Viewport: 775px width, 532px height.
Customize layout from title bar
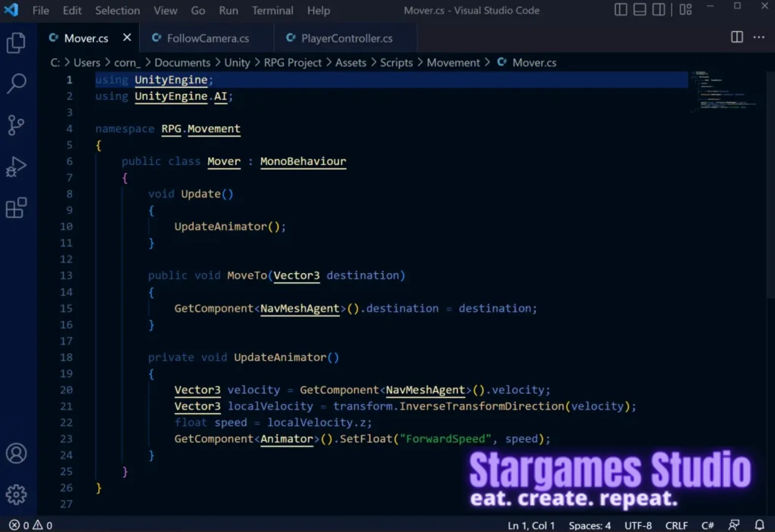685,10
